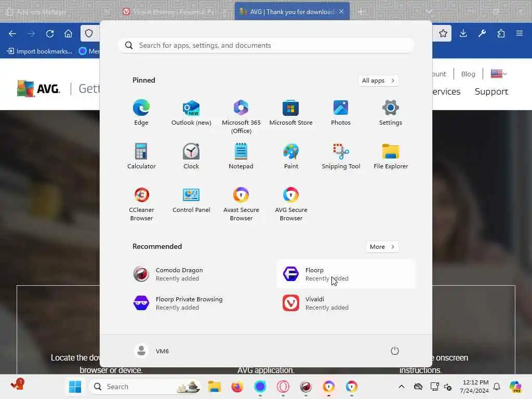The height and width of the screenshot is (399, 532).
Task: Click the AVG logo
Action: 38,88
